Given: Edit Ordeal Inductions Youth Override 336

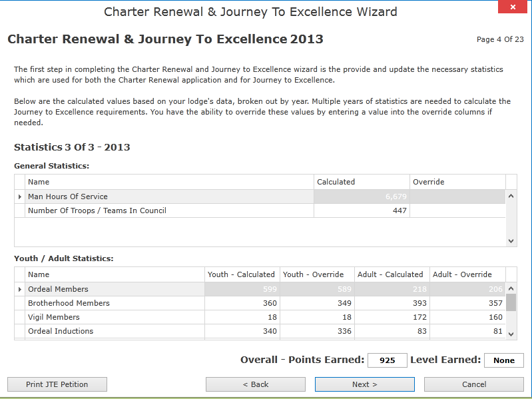Looking at the screenshot, I should click(317, 331).
